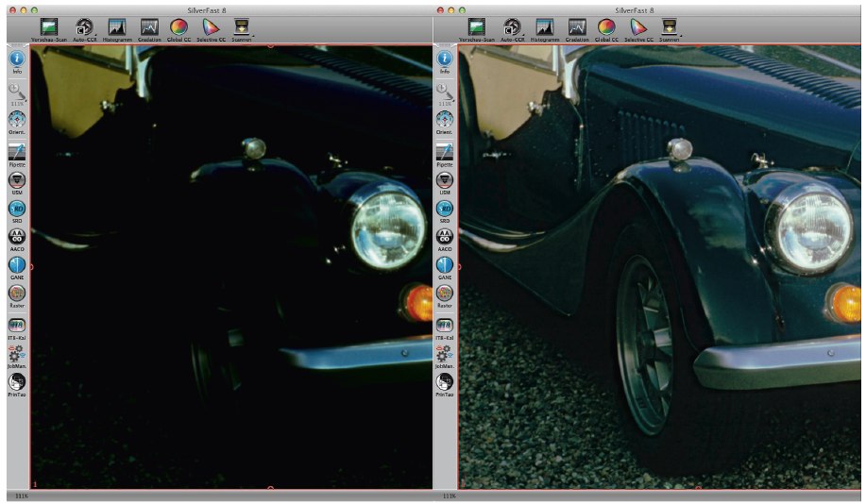Click IT8-Kal calibration in the right window
The image size is (866, 504).
[442, 324]
